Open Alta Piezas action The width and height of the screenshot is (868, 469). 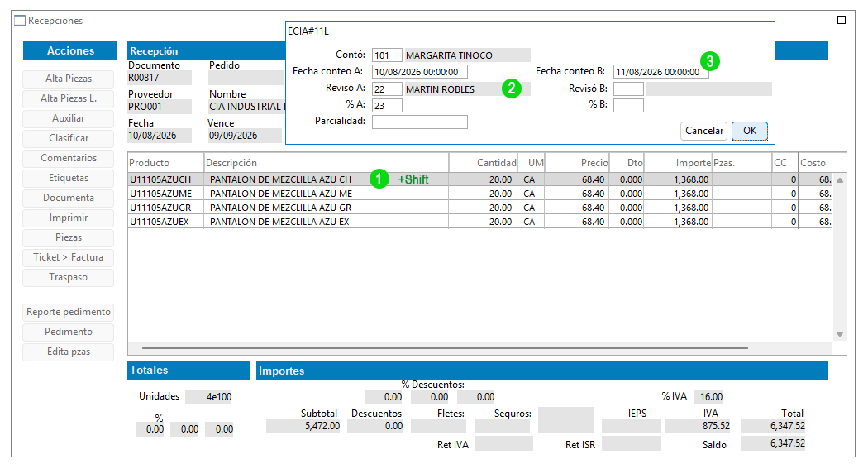[68, 79]
